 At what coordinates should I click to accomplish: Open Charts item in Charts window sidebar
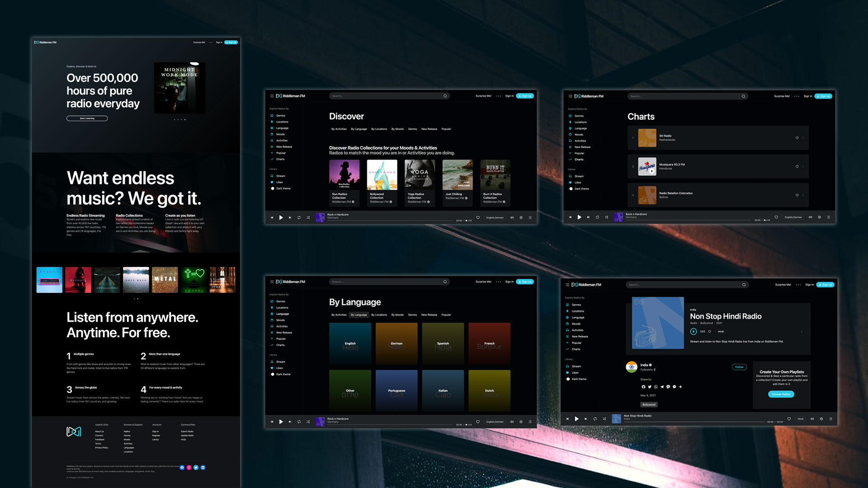(576, 160)
